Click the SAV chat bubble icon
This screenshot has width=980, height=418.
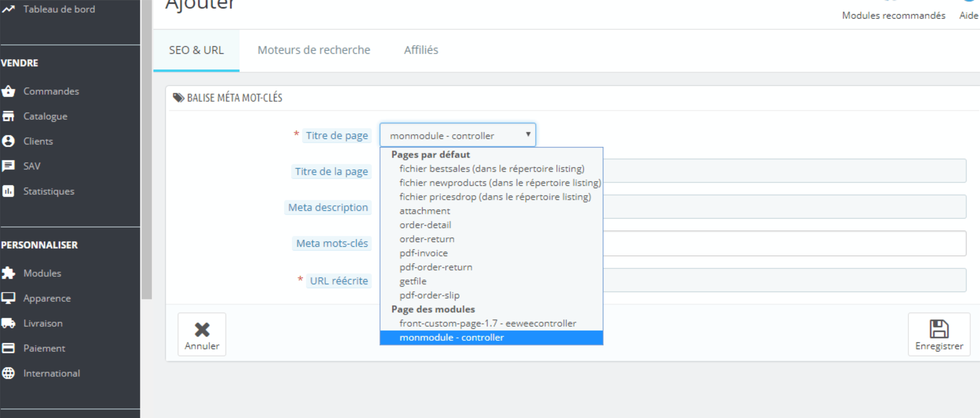(x=8, y=166)
